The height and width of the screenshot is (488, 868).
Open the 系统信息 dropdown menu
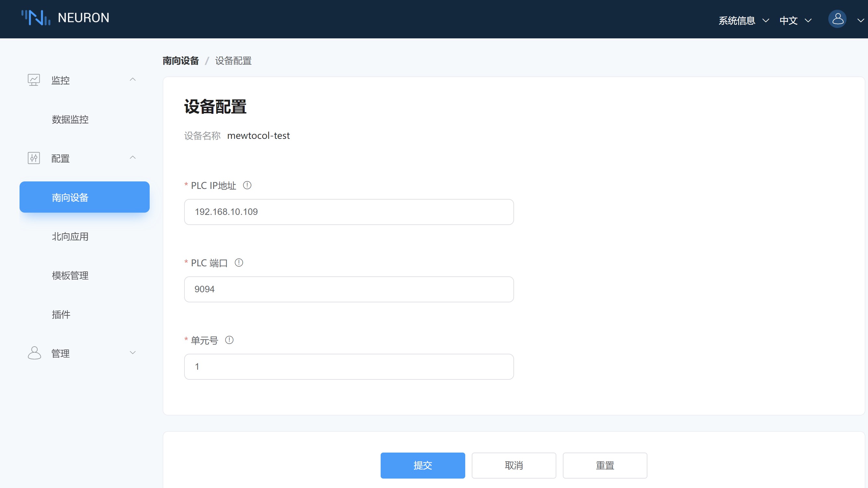pos(743,20)
